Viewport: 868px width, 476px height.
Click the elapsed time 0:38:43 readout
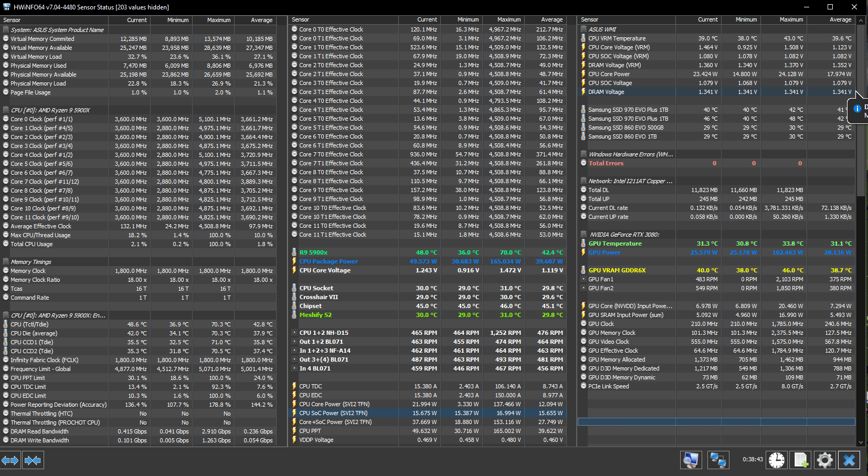click(x=753, y=460)
